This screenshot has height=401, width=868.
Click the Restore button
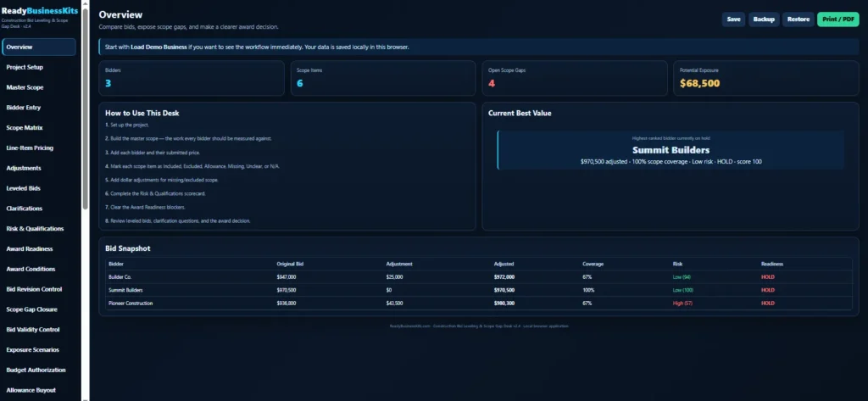pos(798,19)
